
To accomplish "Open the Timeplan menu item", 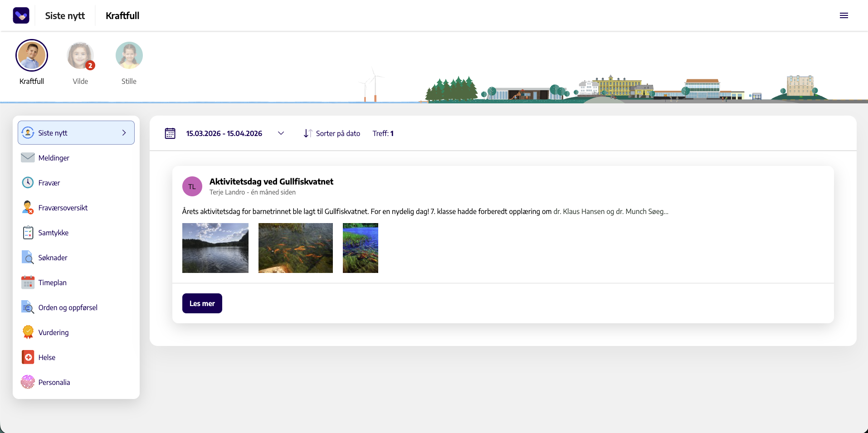I will pyautogui.click(x=76, y=282).
